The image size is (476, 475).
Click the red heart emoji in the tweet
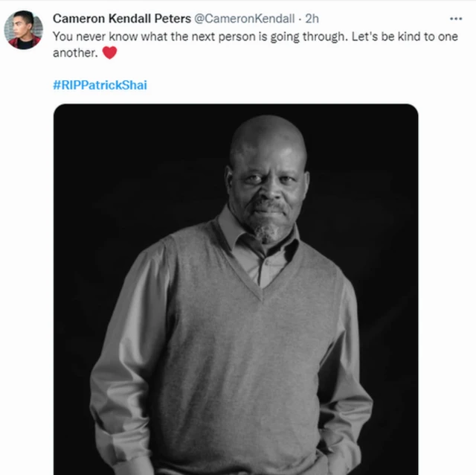tap(109, 53)
